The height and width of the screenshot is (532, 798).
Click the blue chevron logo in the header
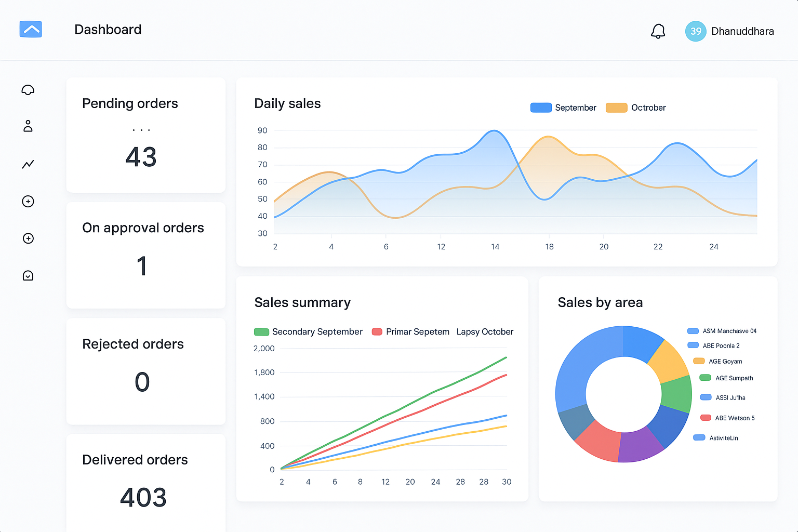point(31,29)
